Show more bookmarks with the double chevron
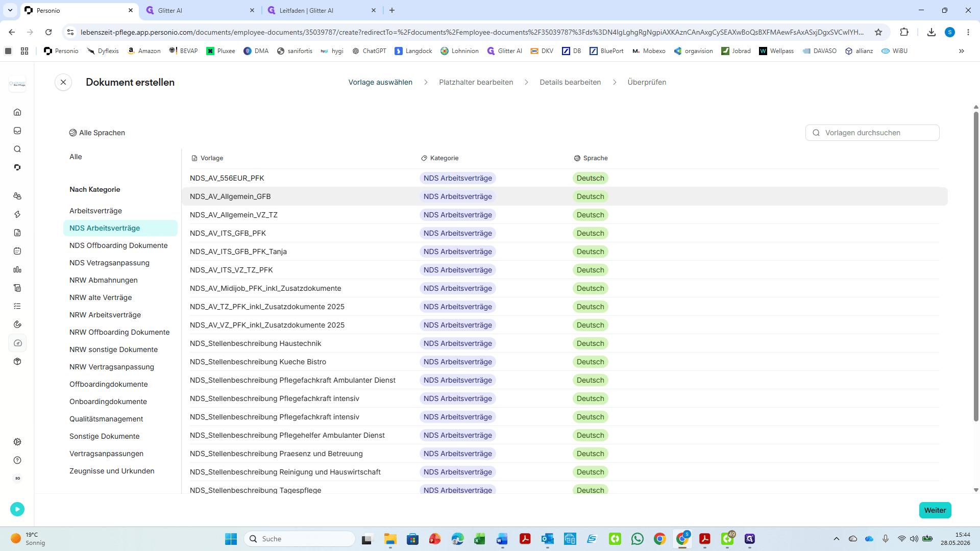The height and width of the screenshot is (551, 980). (962, 51)
